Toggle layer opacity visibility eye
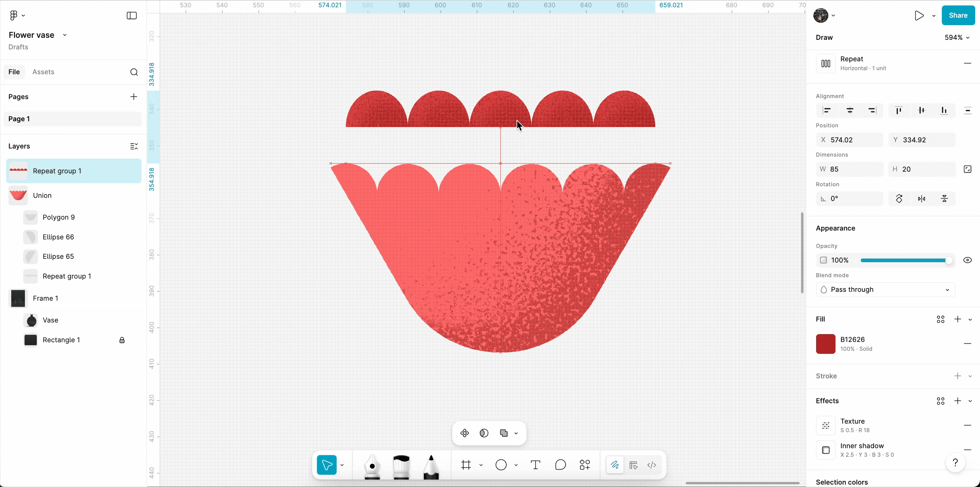 click(x=967, y=261)
